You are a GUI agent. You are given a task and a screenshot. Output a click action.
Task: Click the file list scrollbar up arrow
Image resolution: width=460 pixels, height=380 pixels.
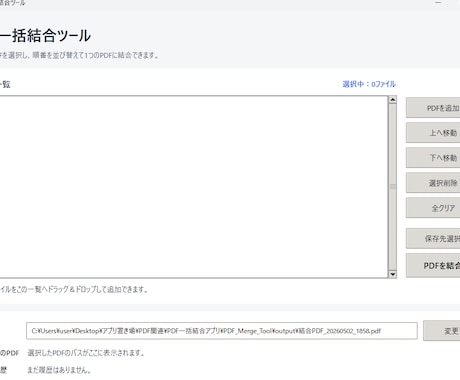pyautogui.click(x=393, y=100)
